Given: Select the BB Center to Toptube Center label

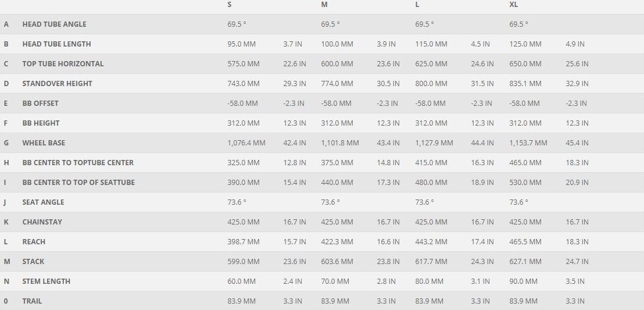Looking at the screenshot, I should click(78, 163).
